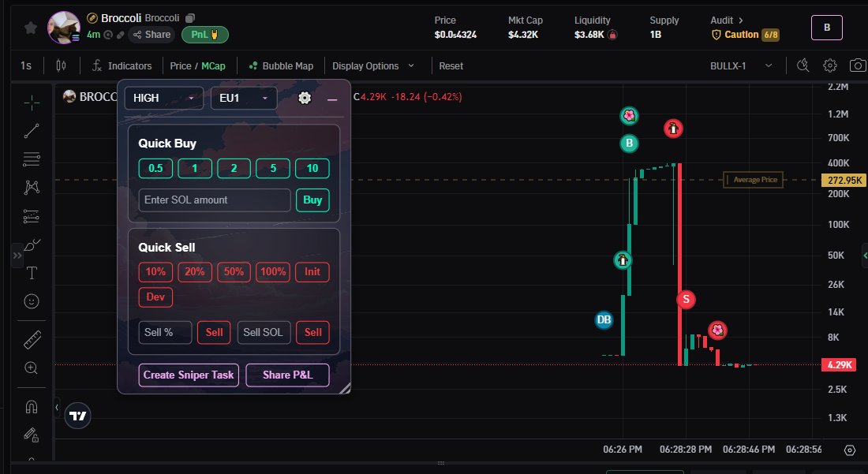Open the candlestick chart type selector
The height and width of the screenshot is (474, 868).
[x=61, y=65]
